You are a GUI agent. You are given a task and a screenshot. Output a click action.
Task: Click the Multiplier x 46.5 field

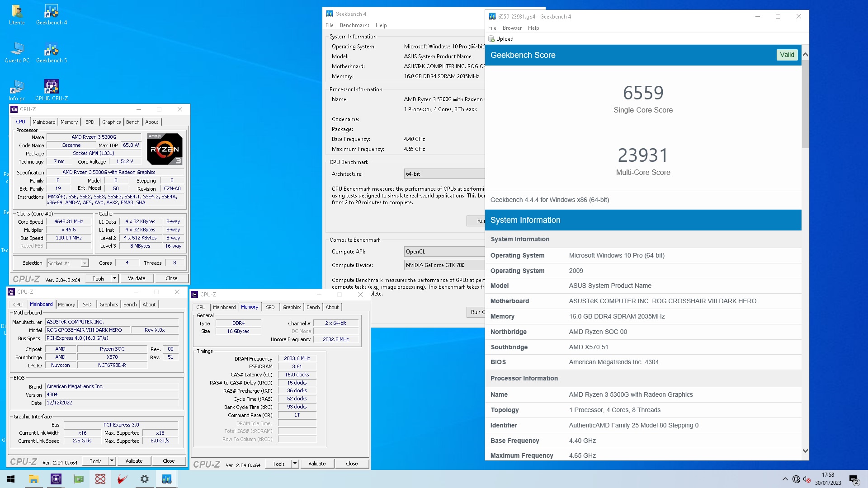(x=69, y=230)
